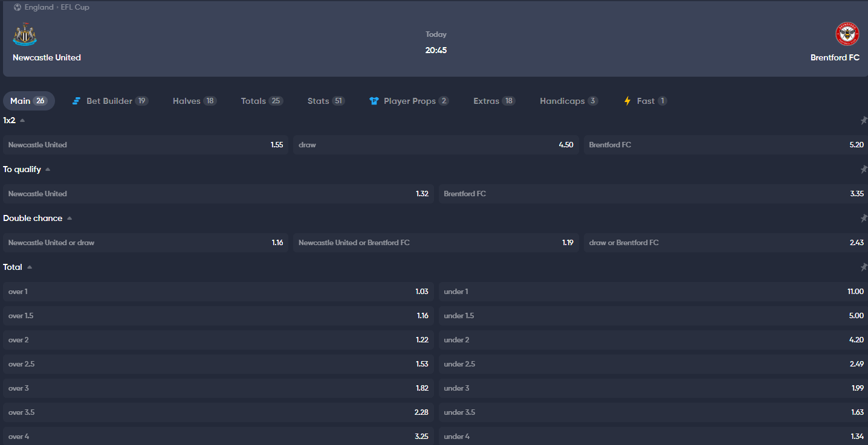868x445 pixels.
Task: Select the draw outcome at 4.50
Action: (x=436, y=145)
